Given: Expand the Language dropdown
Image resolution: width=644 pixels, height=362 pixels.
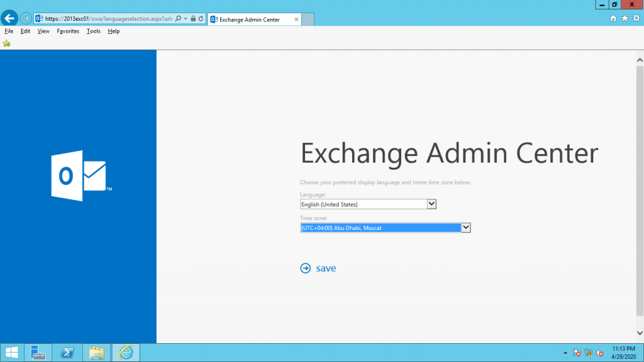Looking at the screenshot, I should [x=431, y=204].
